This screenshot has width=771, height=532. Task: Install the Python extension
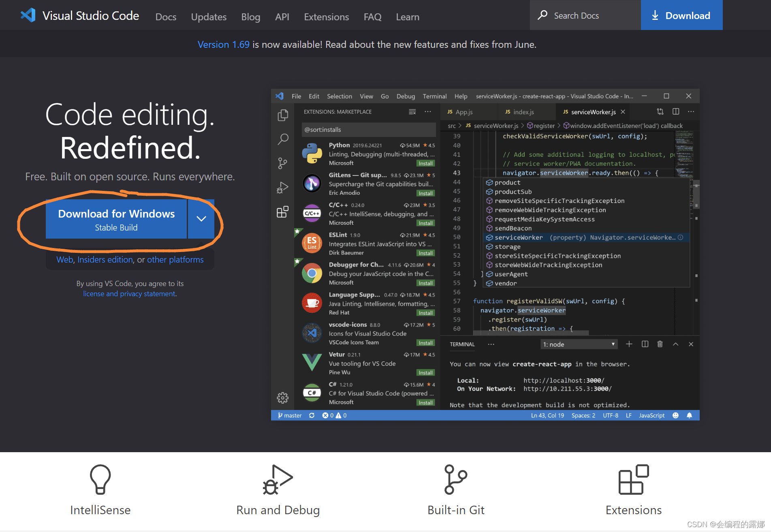click(x=425, y=163)
